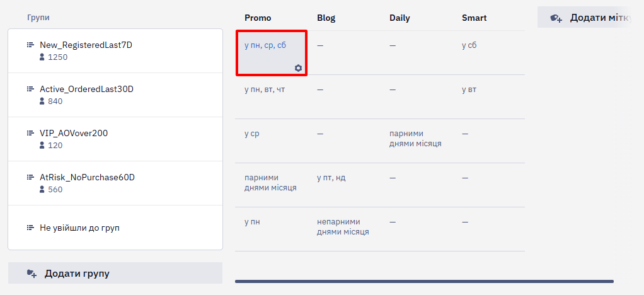This screenshot has width=644, height=295.
Task: Select the Promo column header
Action: (258, 18)
